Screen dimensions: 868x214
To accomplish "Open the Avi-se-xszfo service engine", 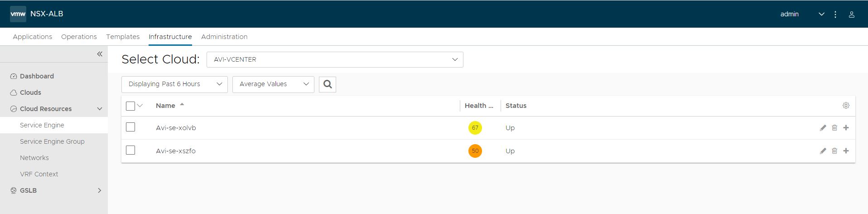I will pyautogui.click(x=176, y=151).
